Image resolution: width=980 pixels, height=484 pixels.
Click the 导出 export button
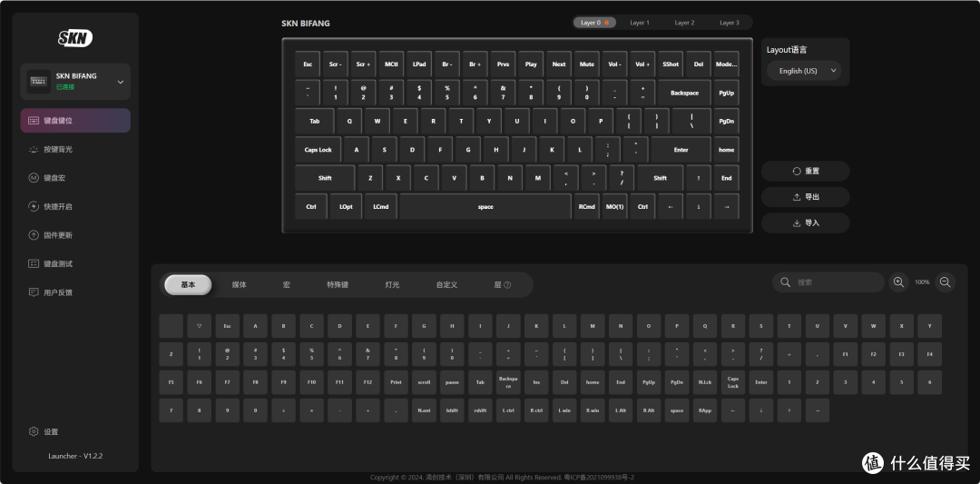tap(805, 197)
